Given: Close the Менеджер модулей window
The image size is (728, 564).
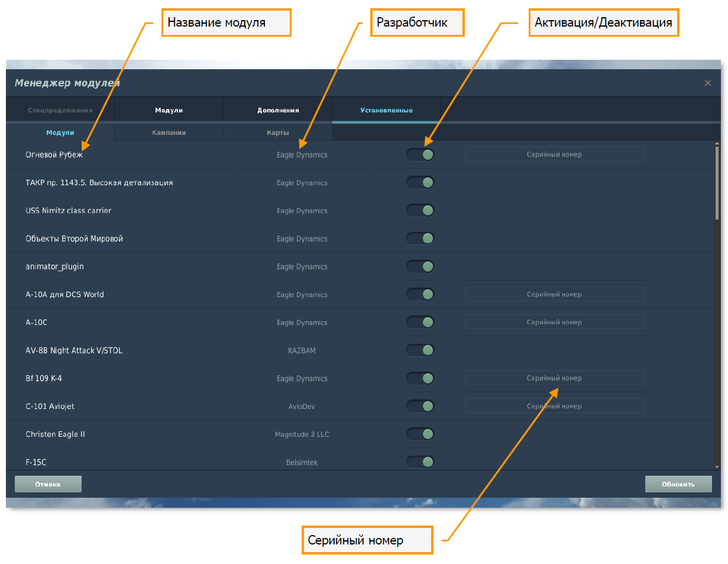Looking at the screenshot, I should [x=707, y=83].
